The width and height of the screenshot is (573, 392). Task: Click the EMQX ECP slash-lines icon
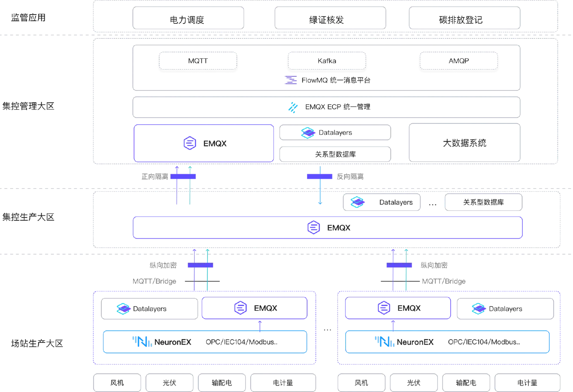tap(293, 107)
